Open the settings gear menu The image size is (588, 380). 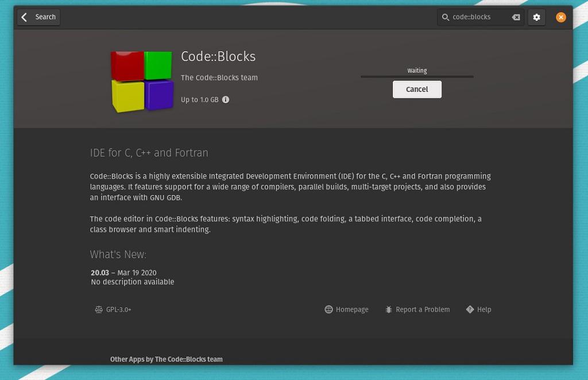(537, 17)
